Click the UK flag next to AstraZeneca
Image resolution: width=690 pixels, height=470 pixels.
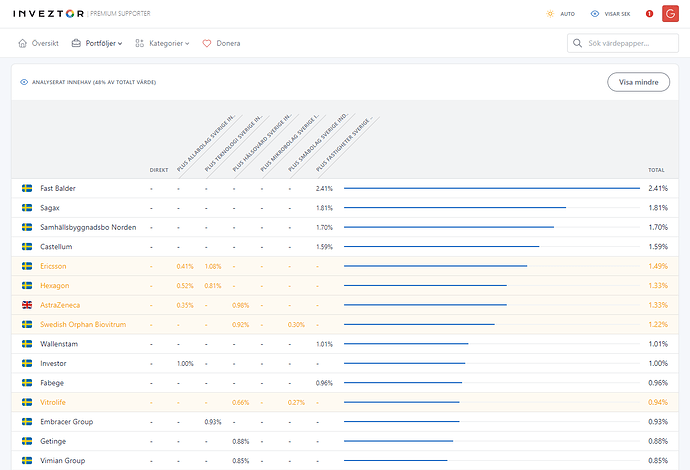coord(27,305)
